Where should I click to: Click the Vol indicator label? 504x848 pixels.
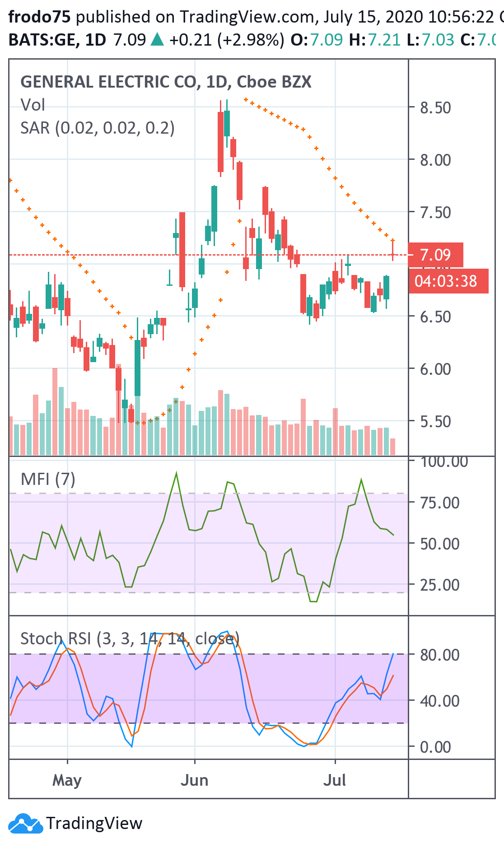point(33,105)
